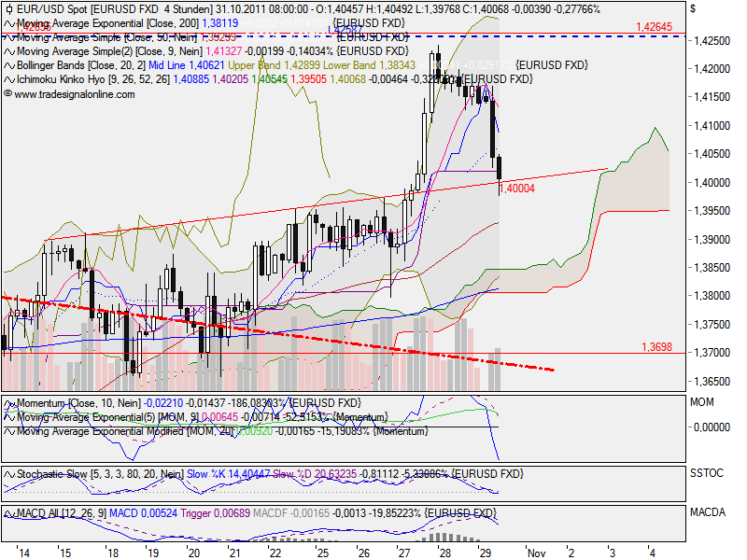Viewport: 747px width, 560px height.
Task: Select the wave icon for Moving Average Exponential 200
Action: [x=8, y=24]
